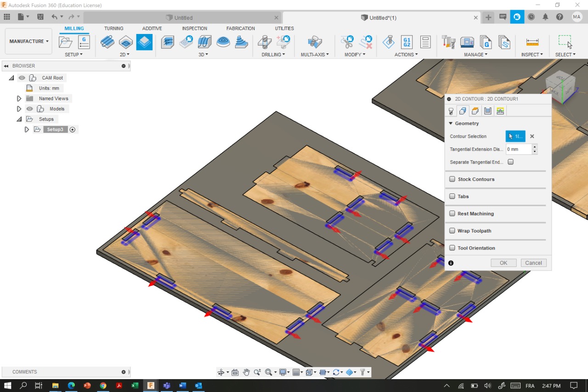Switch to the FABRICATION tab

tap(240, 28)
